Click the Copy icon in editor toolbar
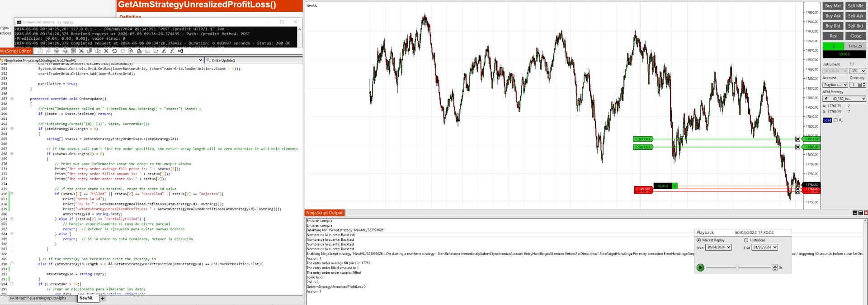The width and height of the screenshot is (868, 305). click(x=90, y=51)
